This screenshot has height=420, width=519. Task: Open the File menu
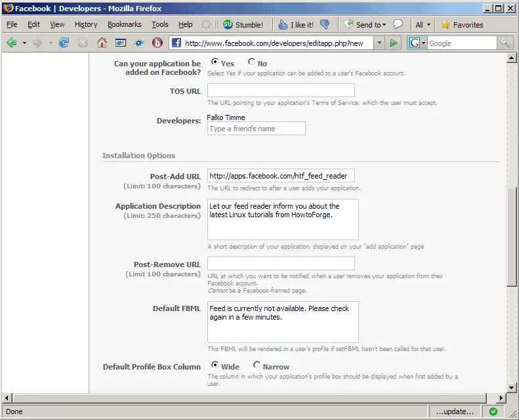point(12,24)
